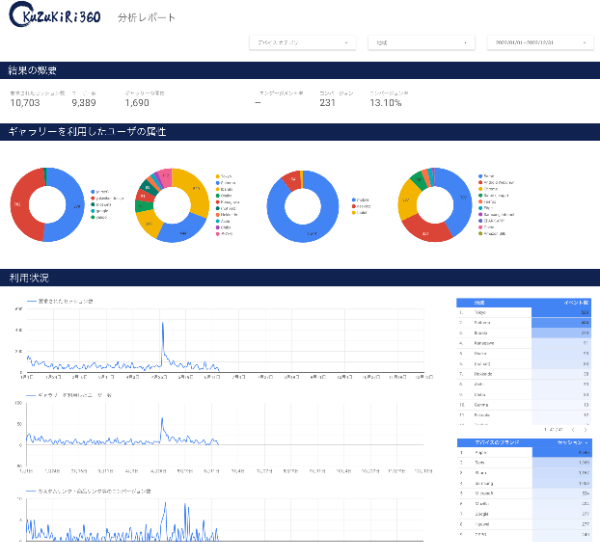
Task: Sort device brand table by sessions column
Action: click(x=571, y=442)
